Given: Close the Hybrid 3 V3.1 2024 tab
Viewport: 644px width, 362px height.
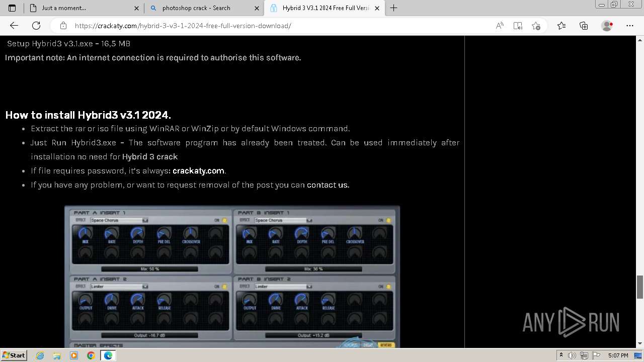Looking at the screenshot, I should click(377, 8).
